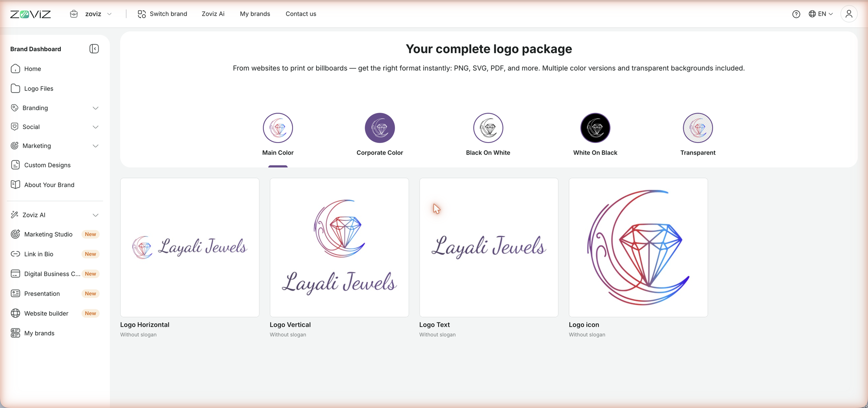The height and width of the screenshot is (408, 868).
Task: Open the EN language dropdown
Action: pos(821,14)
